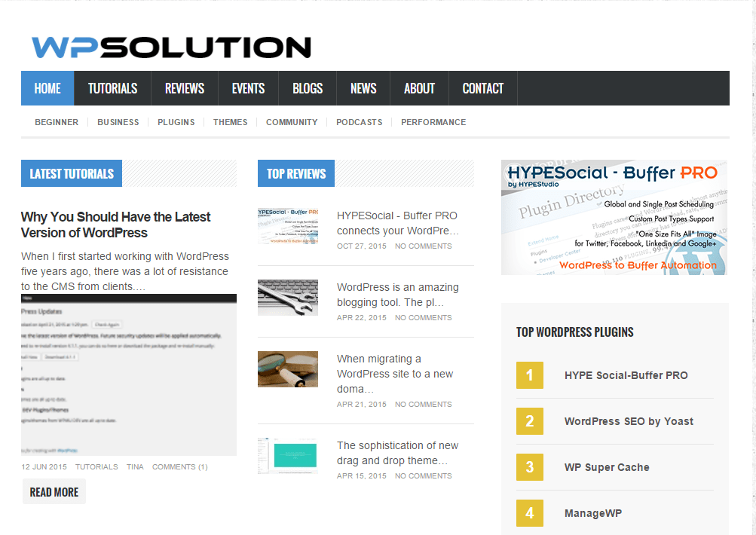The height and width of the screenshot is (535, 756).
Task: Open the PLUGINS category
Action: 176,121
